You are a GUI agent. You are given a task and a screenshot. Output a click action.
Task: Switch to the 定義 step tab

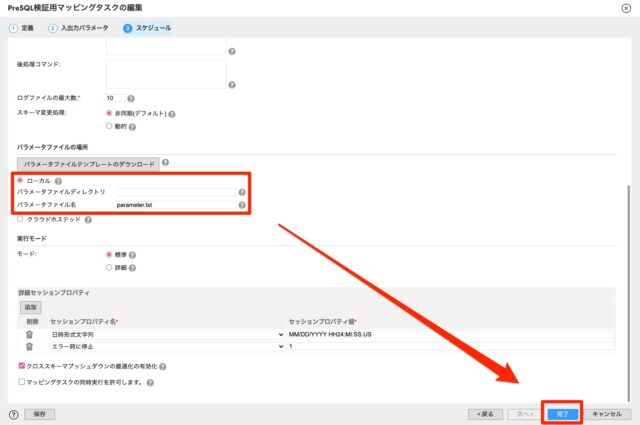22,27
